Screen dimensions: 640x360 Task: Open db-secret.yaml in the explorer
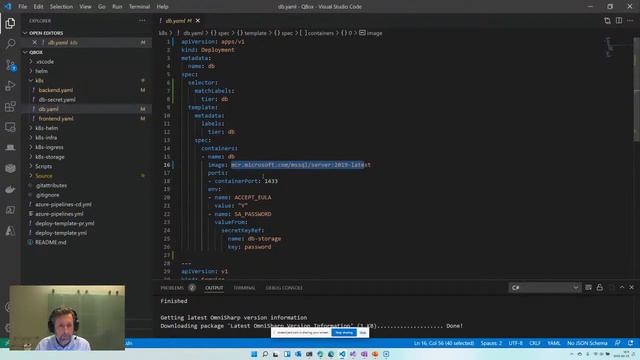[57, 100]
